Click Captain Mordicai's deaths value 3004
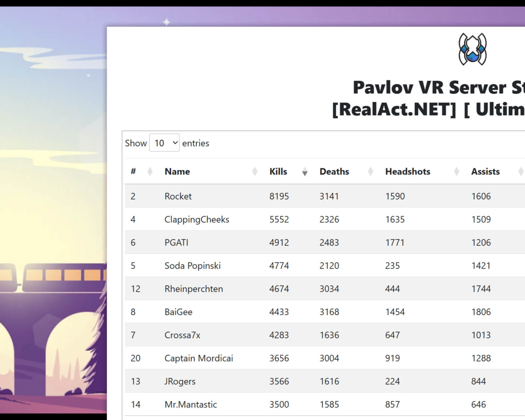 [329, 358]
